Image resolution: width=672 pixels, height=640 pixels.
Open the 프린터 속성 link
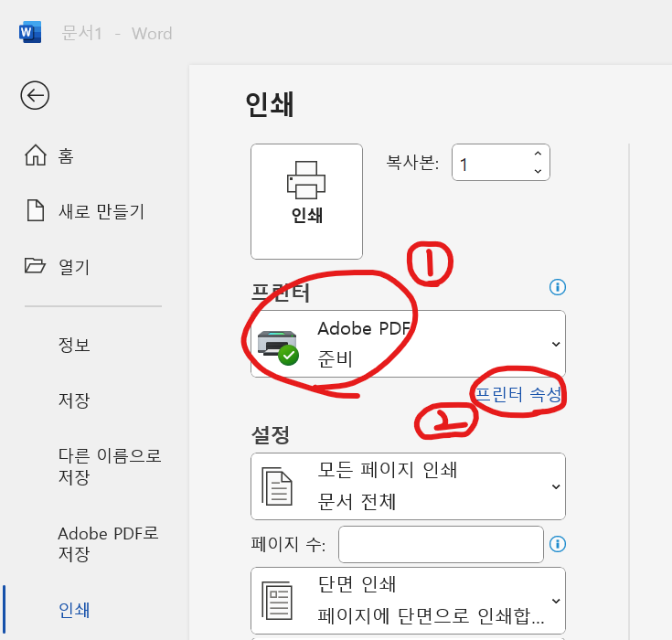click(x=518, y=394)
